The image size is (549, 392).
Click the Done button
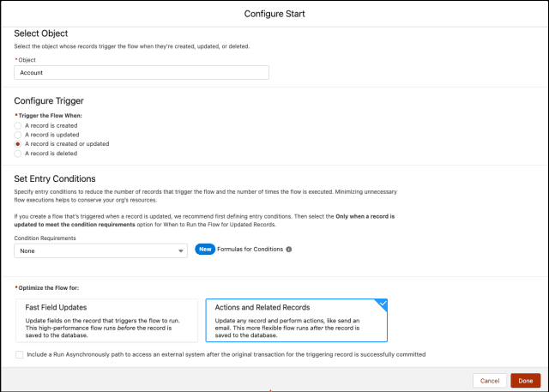(x=526, y=381)
